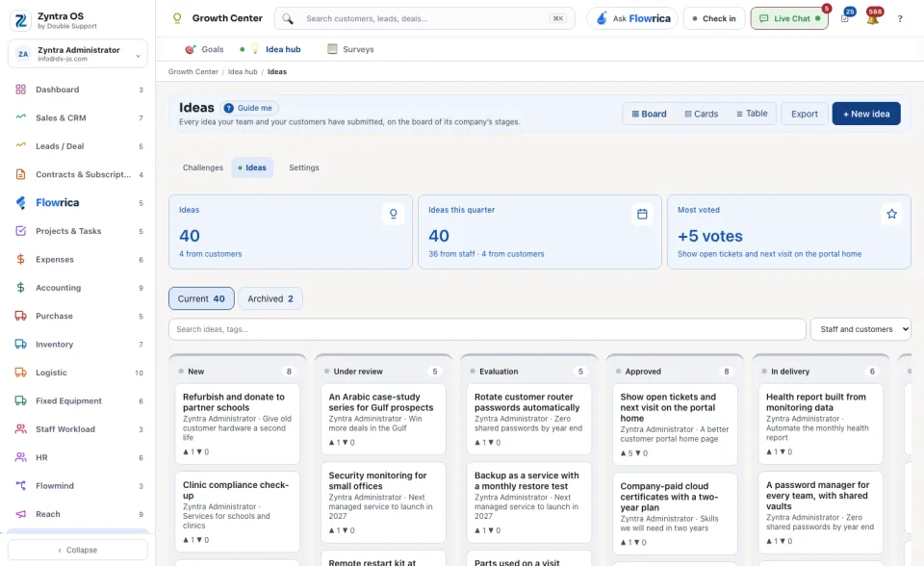Open the Expenses sidebar icon

point(20,260)
